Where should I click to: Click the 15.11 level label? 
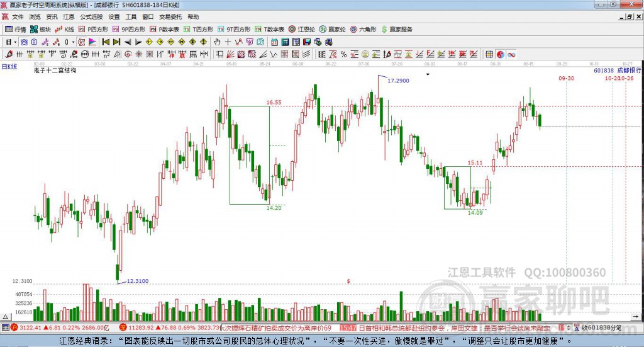475,163
